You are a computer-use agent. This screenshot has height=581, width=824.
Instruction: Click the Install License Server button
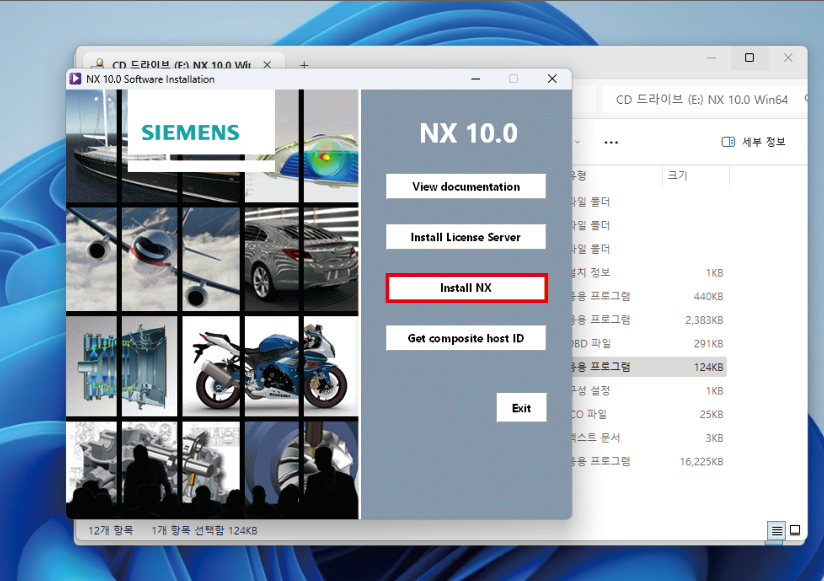pos(466,237)
